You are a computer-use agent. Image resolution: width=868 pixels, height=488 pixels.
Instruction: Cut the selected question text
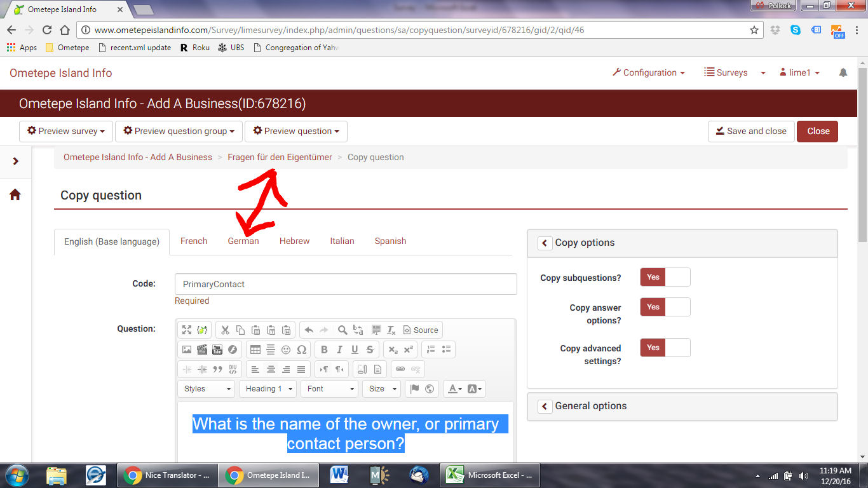[225, 330]
